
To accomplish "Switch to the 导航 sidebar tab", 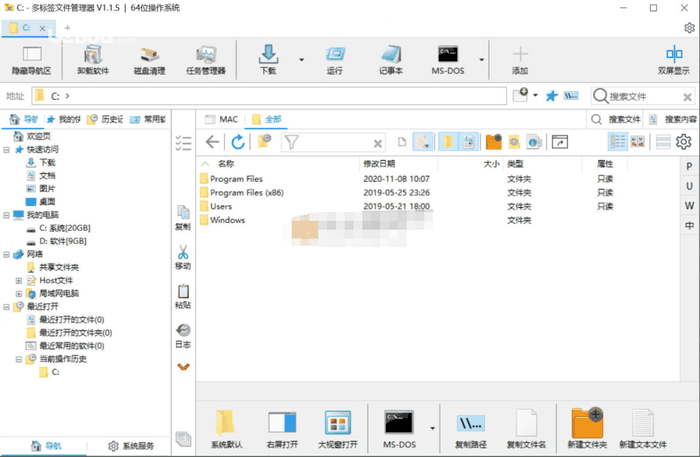I will point(24,119).
